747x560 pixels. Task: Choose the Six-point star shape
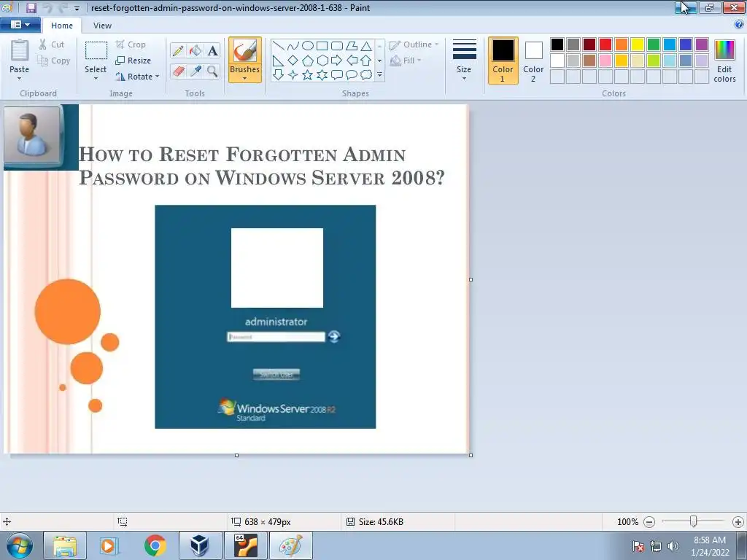[322, 75]
